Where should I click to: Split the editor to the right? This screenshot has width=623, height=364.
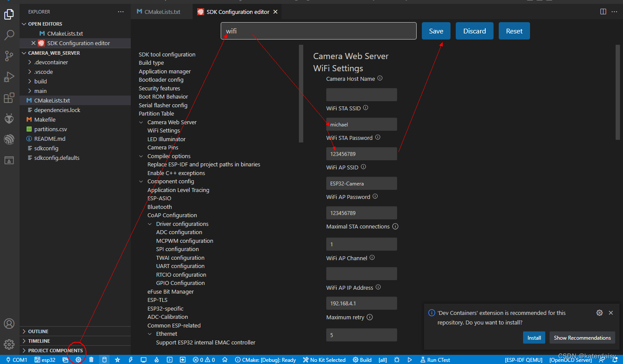tap(603, 12)
